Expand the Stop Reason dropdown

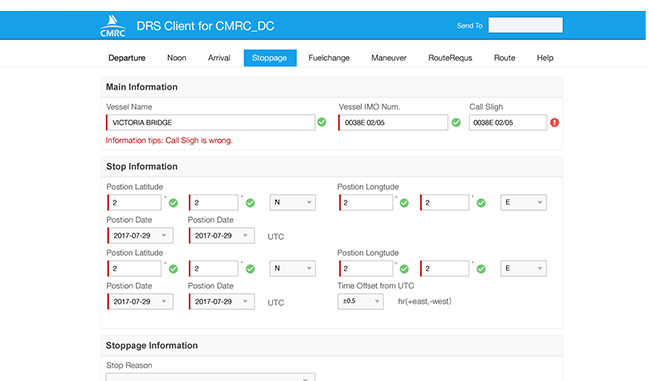pyautogui.click(x=211, y=377)
